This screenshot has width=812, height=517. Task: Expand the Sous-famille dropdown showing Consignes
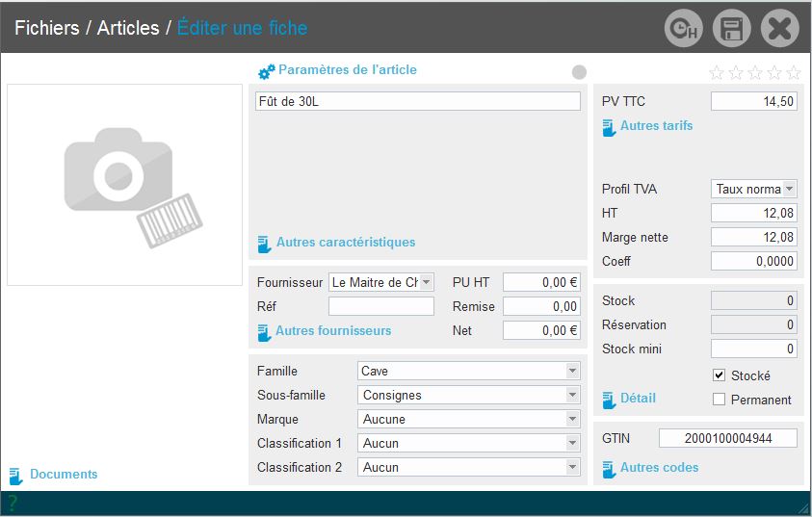[572, 395]
